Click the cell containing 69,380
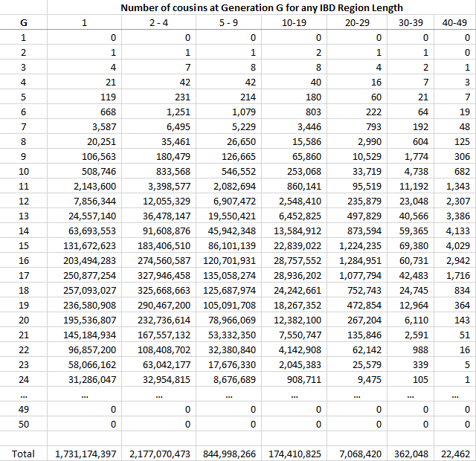The height and width of the screenshot is (461, 476). (411, 245)
